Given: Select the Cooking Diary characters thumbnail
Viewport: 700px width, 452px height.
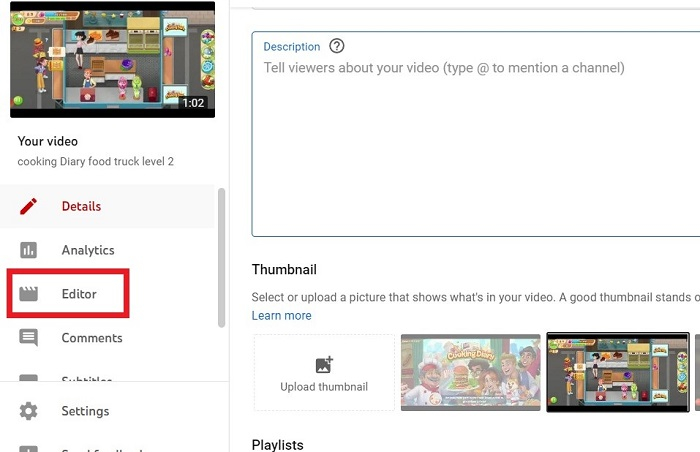Looking at the screenshot, I should [471, 372].
